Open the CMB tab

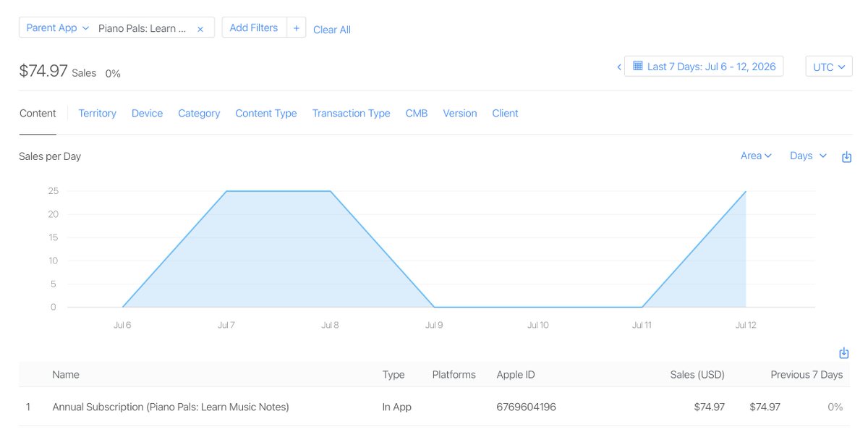coord(417,113)
